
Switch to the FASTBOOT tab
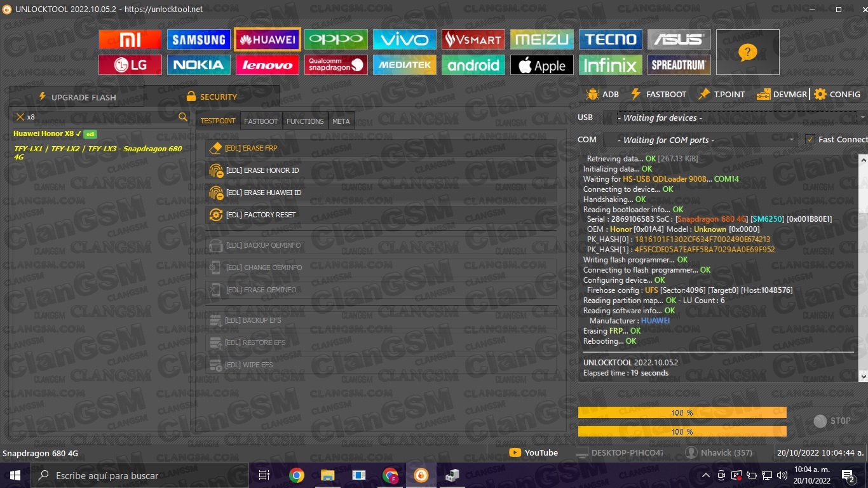[261, 121]
